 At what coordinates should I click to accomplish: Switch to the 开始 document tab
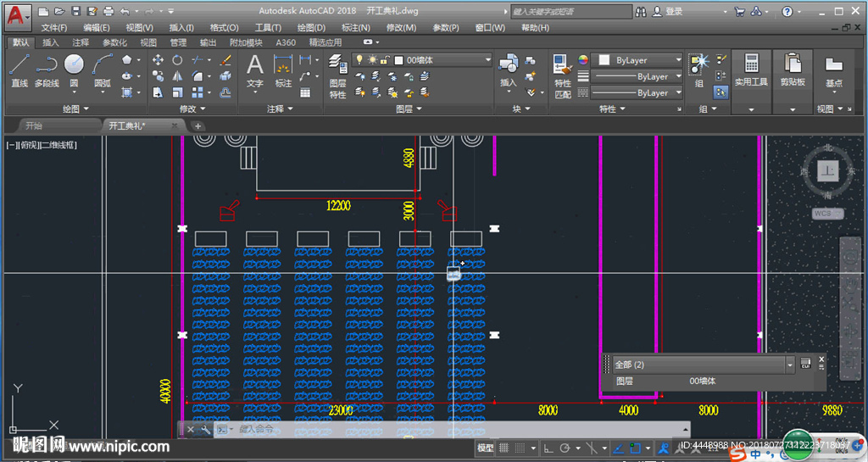(34, 125)
